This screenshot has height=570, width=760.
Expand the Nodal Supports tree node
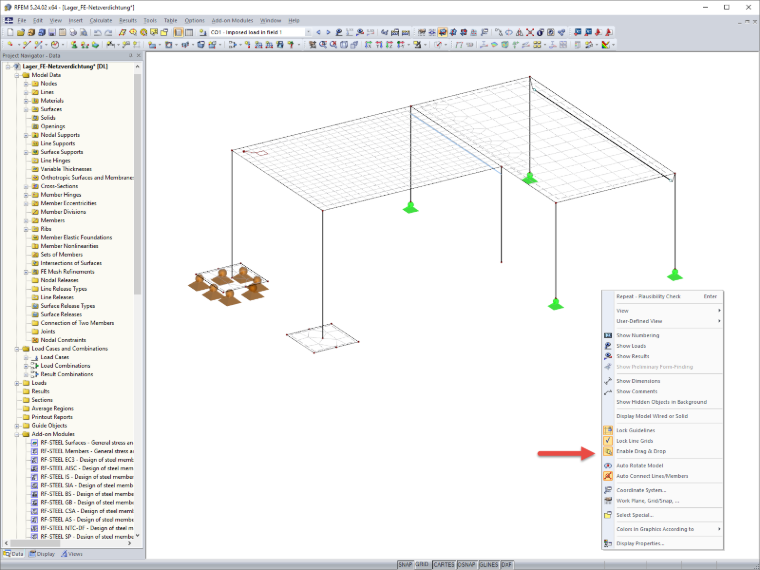(26, 135)
